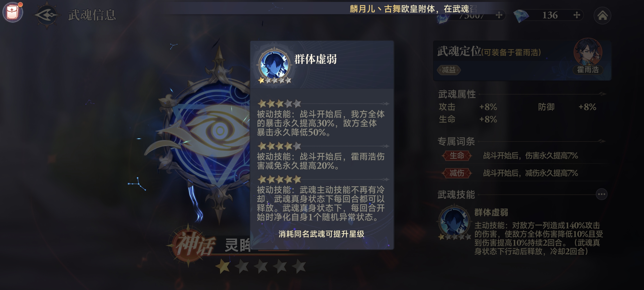Viewport: 644px width, 290px height.
Task: Tap the five-star passive skill stars
Action: pos(279,179)
